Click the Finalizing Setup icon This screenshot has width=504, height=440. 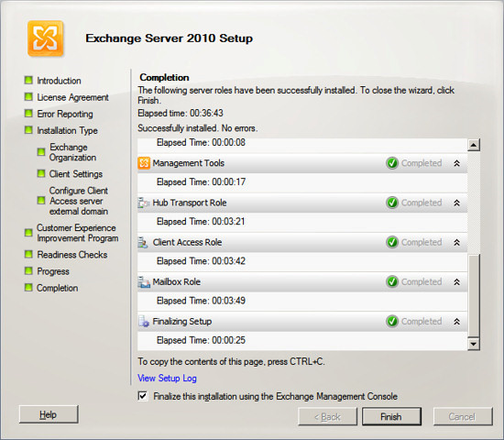tap(144, 322)
